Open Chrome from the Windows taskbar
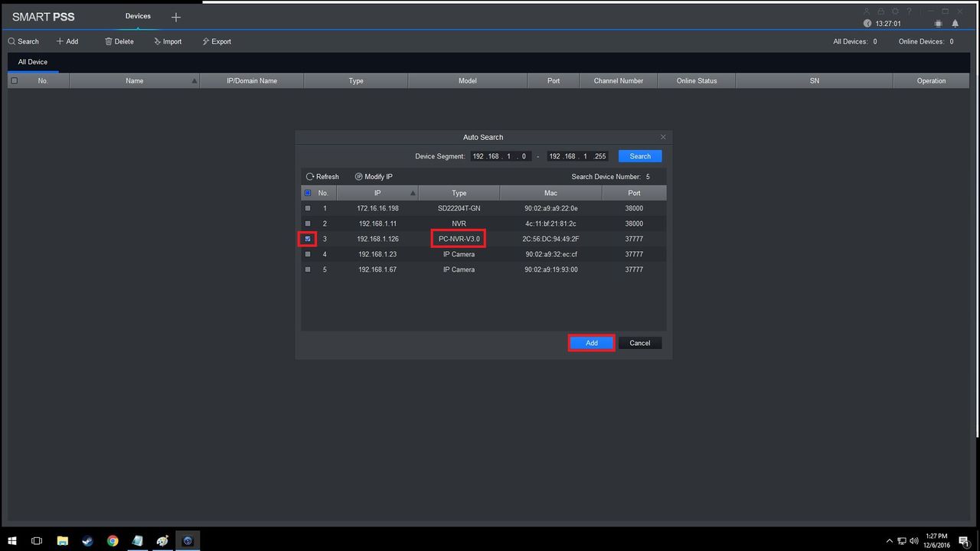Screen dimensions: 980x551 click(113, 541)
